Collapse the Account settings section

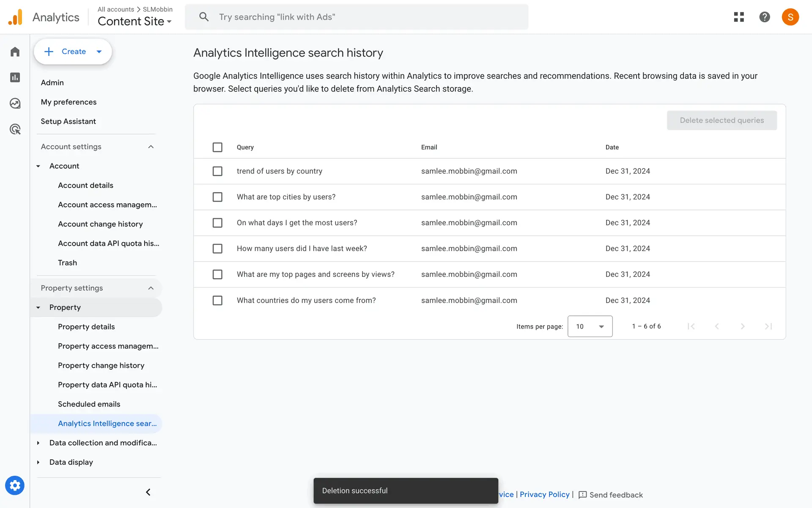pyautogui.click(x=151, y=147)
